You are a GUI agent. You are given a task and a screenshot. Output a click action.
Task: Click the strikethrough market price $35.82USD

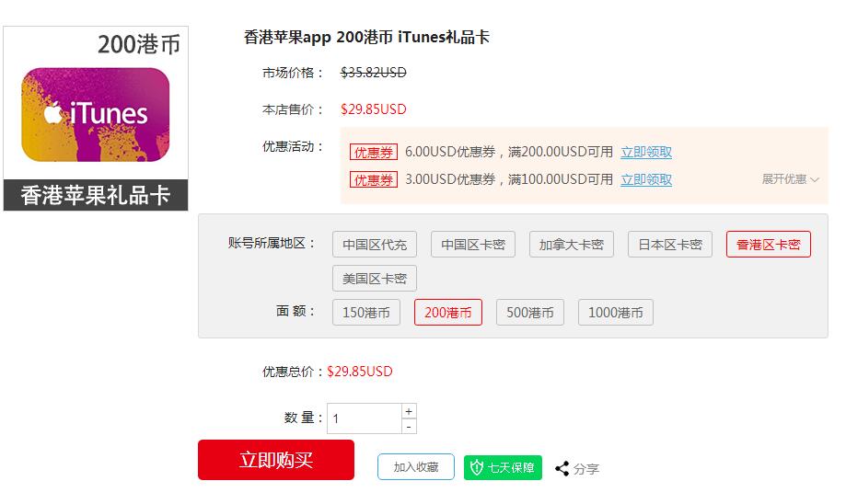pos(374,73)
